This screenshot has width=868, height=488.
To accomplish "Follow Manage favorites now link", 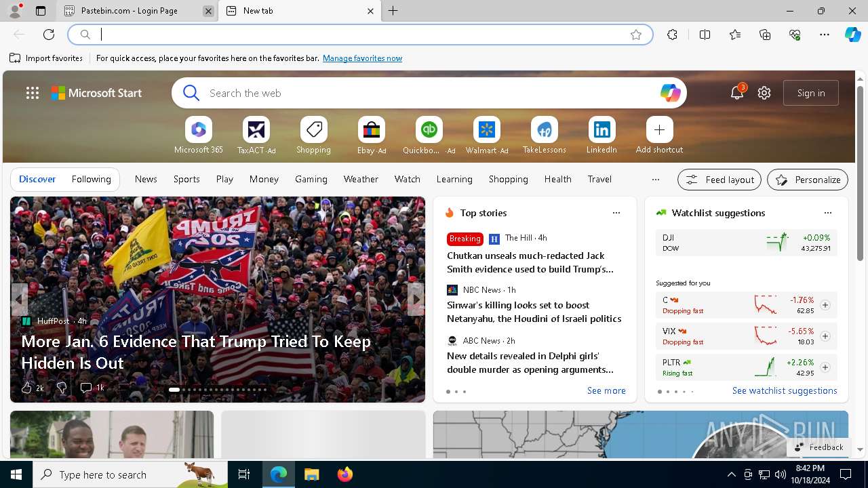I will pyautogui.click(x=362, y=58).
